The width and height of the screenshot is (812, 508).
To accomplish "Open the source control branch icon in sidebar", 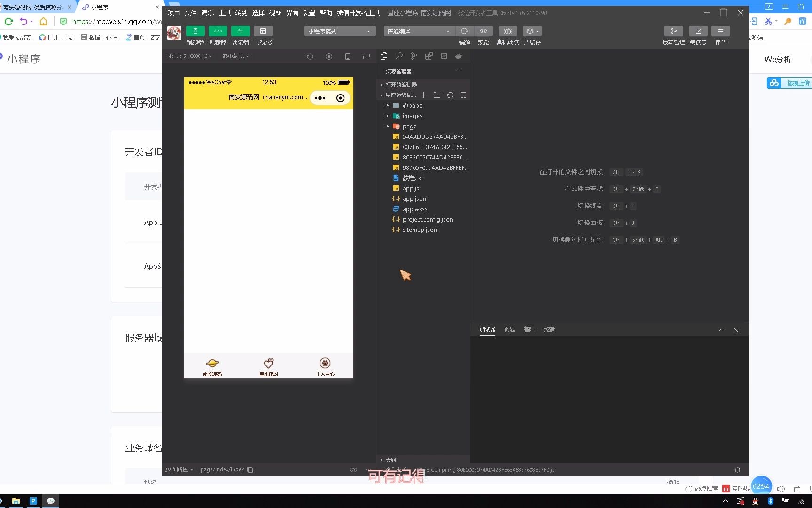I will click(414, 56).
